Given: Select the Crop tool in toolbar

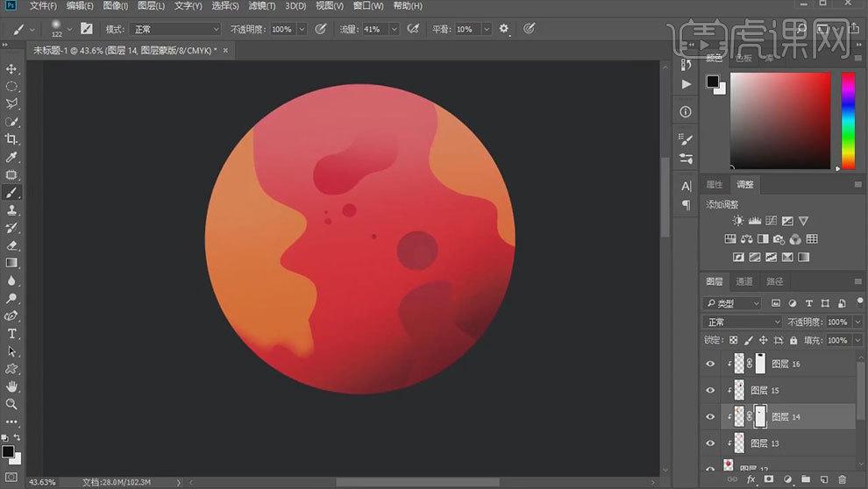Looking at the screenshot, I should (x=12, y=139).
